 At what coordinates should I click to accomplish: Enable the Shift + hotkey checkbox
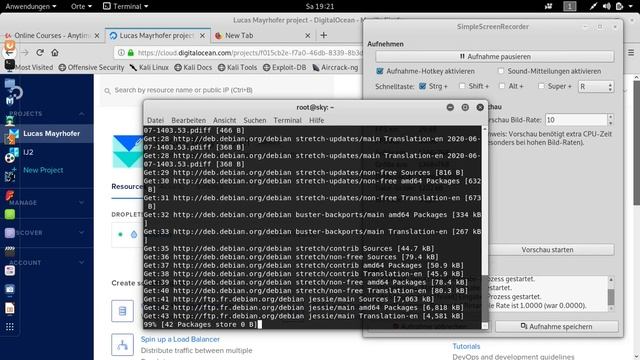click(x=462, y=86)
